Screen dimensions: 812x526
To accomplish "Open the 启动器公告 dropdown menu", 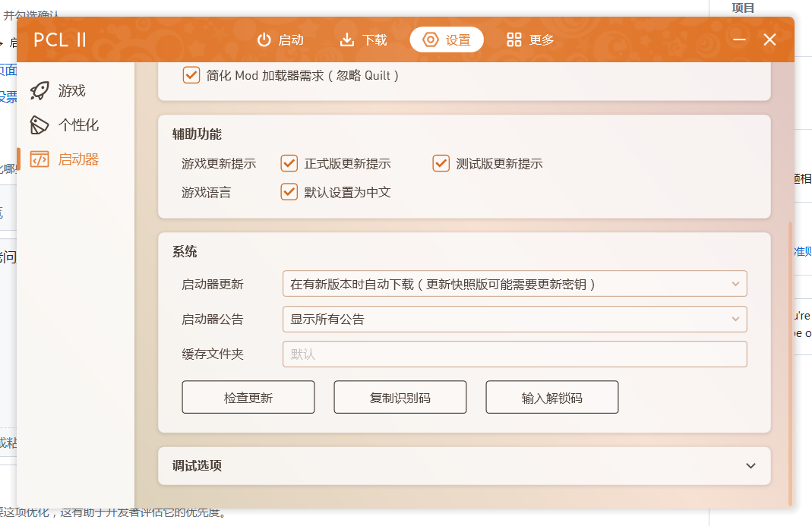I will pyautogui.click(x=513, y=319).
